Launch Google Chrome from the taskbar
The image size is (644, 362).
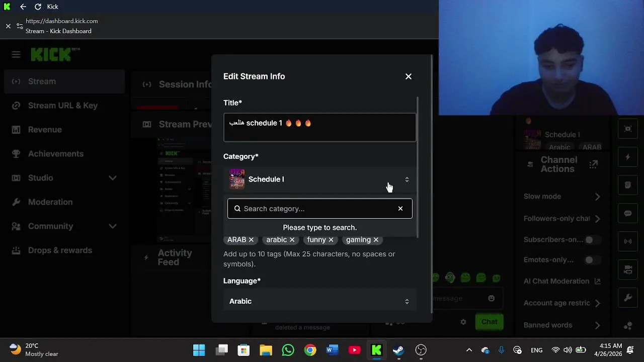310,350
